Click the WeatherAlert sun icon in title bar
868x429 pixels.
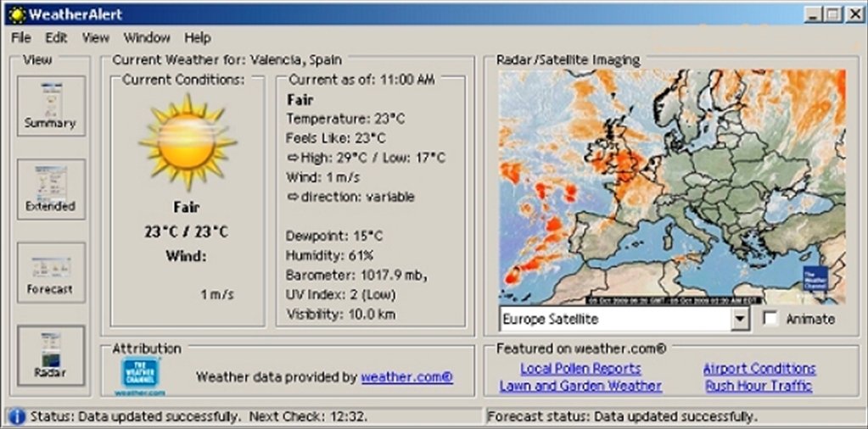17,14
